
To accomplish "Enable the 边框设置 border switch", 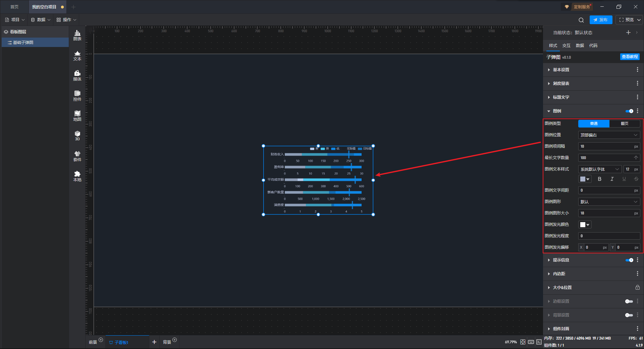I will pyautogui.click(x=629, y=301).
